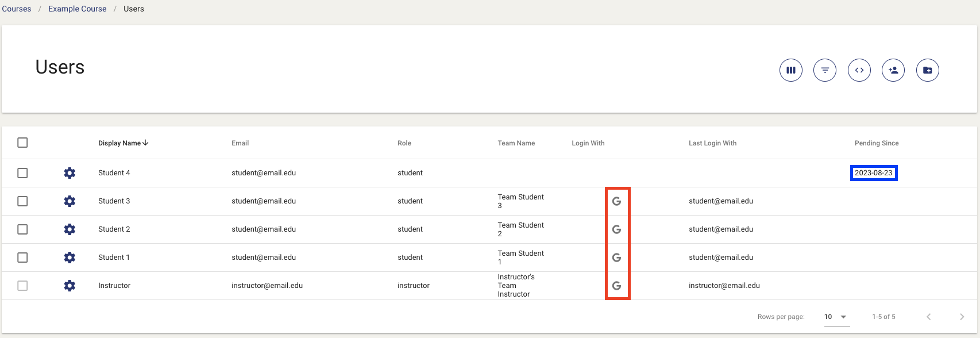980x338 pixels.
Task: Check the Student 2 row checkbox
Action: tap(22, 229)
